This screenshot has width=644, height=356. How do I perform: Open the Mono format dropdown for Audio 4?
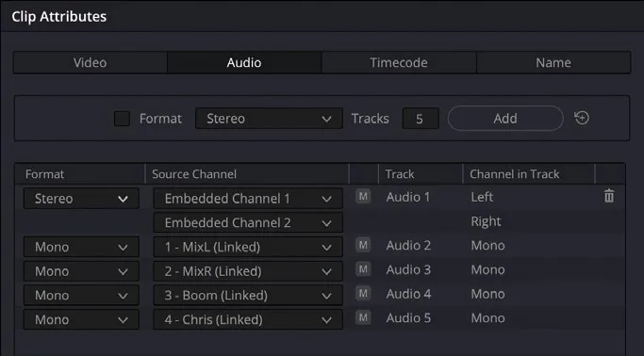tap(81, 296)
